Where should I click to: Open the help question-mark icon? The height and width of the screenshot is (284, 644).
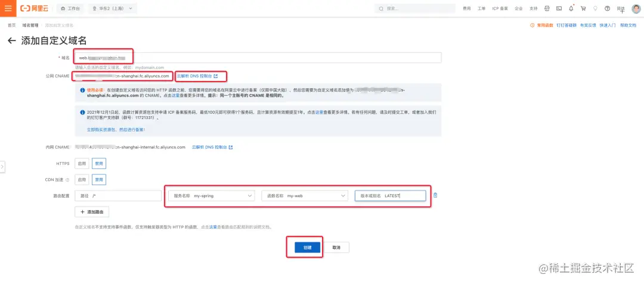(607, 8)
